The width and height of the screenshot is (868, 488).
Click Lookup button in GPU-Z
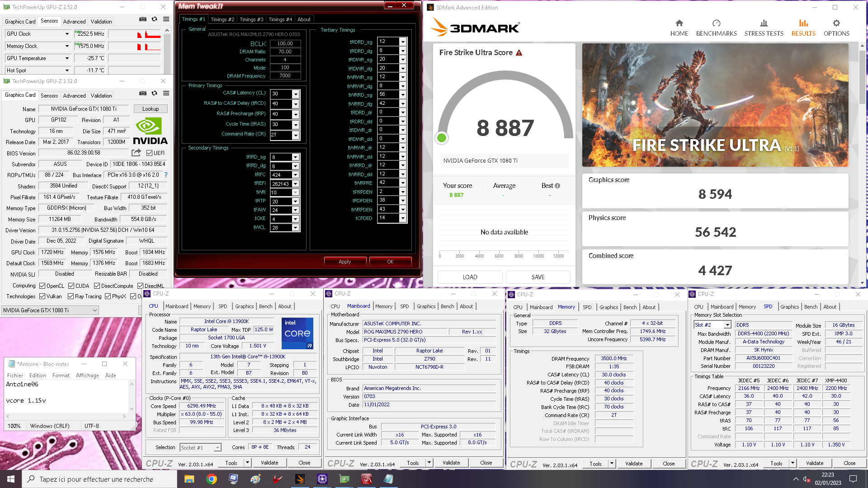point(151,109)
